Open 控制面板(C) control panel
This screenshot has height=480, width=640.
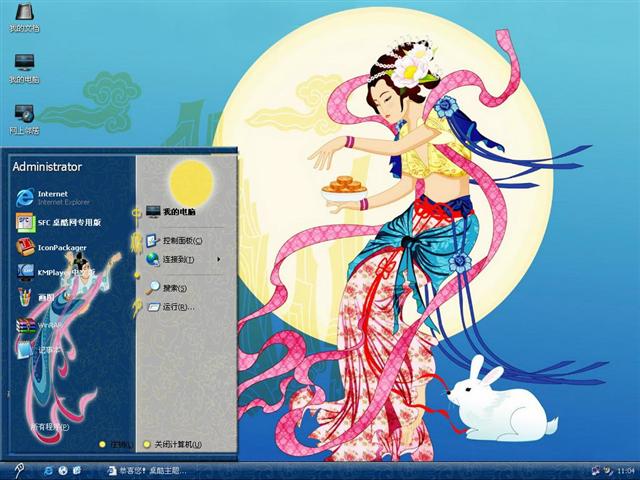coord(174,240)
